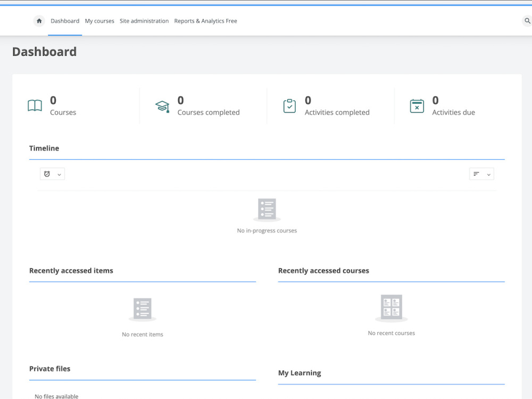Screen dimensions: 532x399
Task: Go to Site administration
Action: click(x=144, y=21)
